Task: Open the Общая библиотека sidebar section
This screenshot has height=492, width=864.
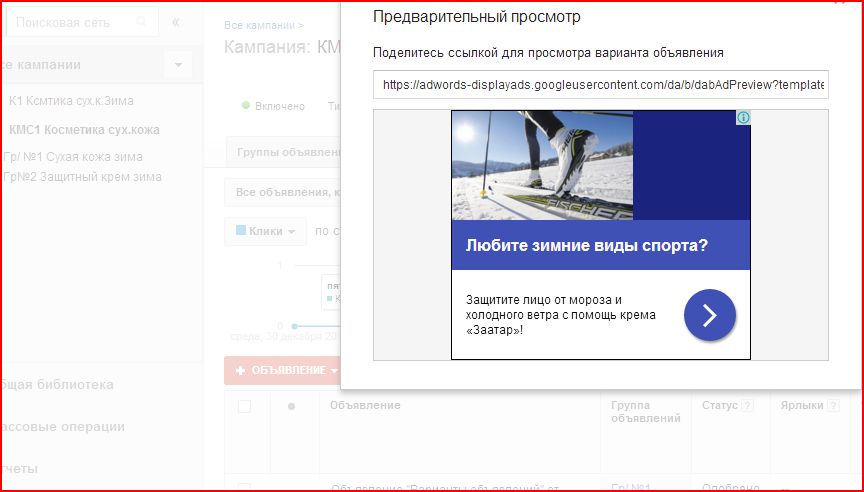Action: (57, 385)
